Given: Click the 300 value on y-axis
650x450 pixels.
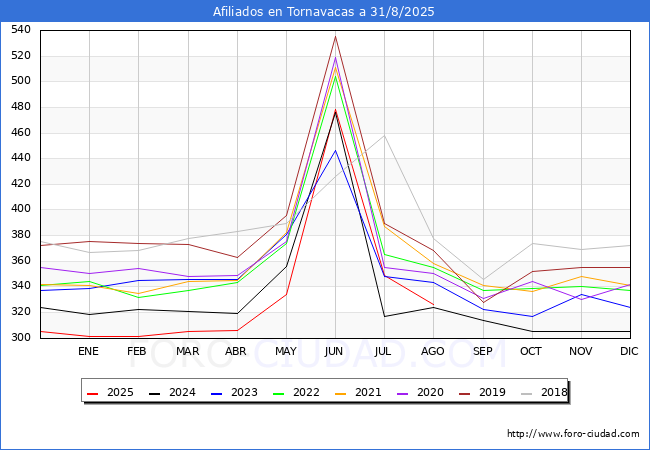Looking at the screenshot, I should coord(21,338).
